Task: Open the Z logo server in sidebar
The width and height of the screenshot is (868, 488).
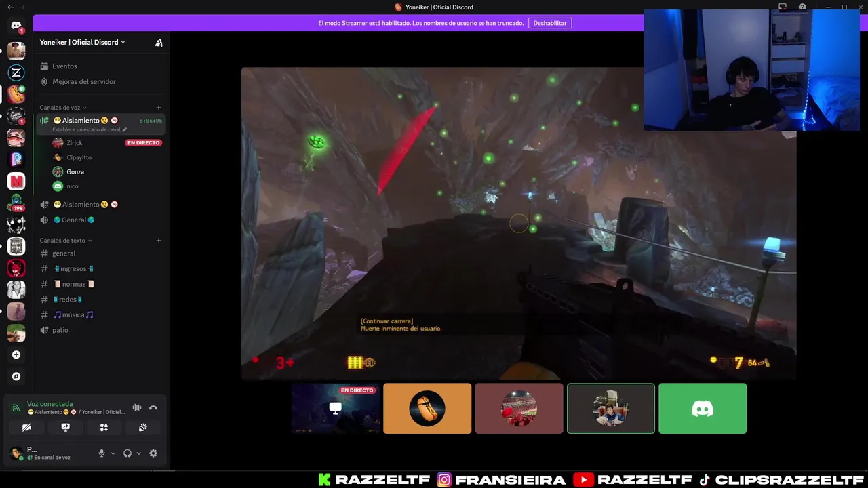Action: click(16, 73)
